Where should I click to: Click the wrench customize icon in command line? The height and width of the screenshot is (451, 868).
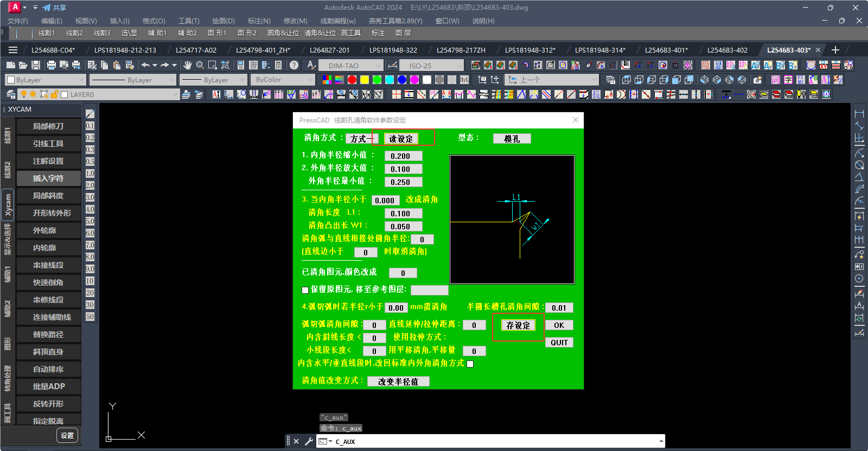click(309, 441)
